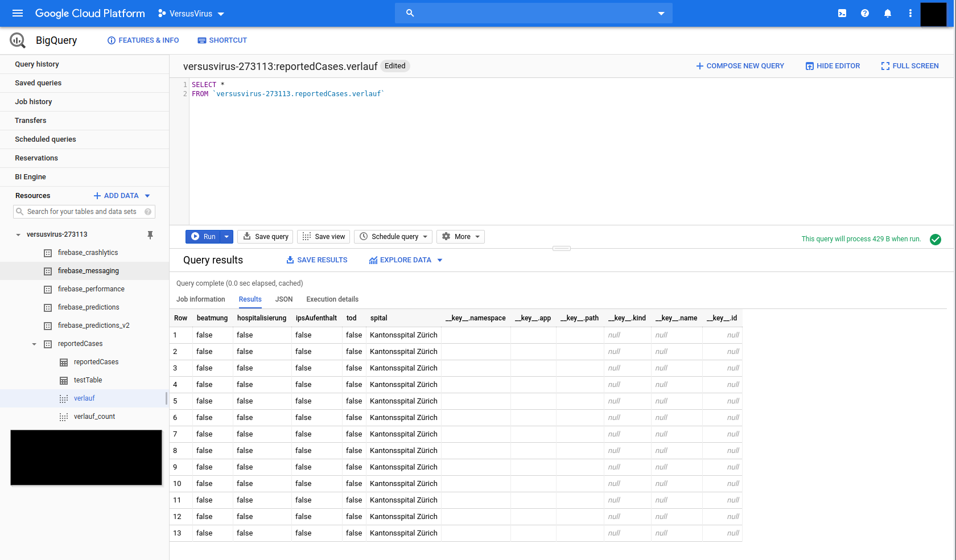Collapse the reportedCases dataset node
This screenshot has width=956, height=560.
pyautogui.click(x=34, y=344)
